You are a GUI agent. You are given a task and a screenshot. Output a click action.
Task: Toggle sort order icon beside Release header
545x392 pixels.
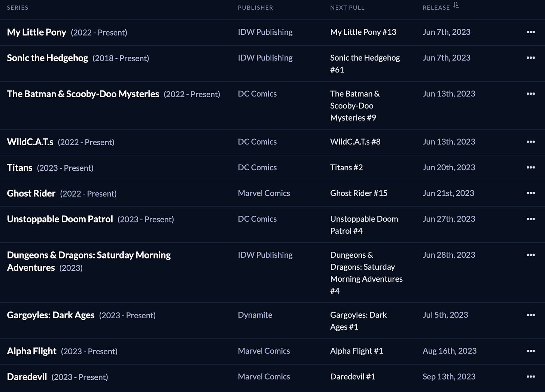pos(456,5)
